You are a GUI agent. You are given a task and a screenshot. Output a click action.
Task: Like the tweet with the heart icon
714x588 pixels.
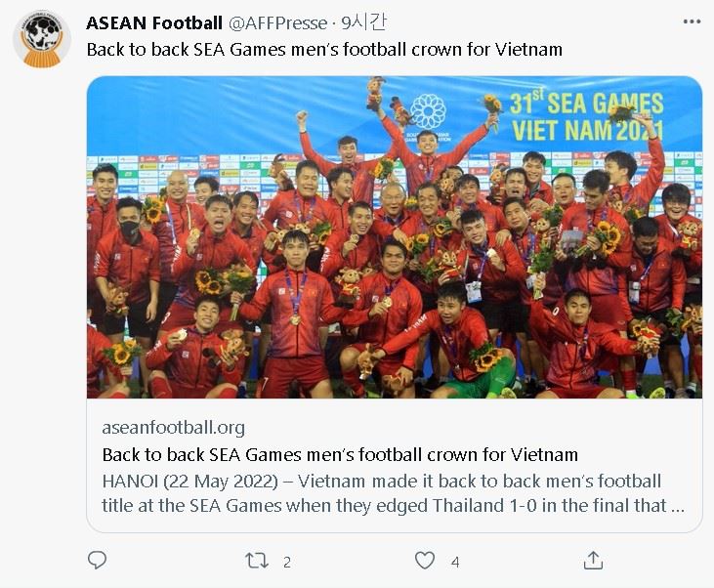click(x=424, y=561)
